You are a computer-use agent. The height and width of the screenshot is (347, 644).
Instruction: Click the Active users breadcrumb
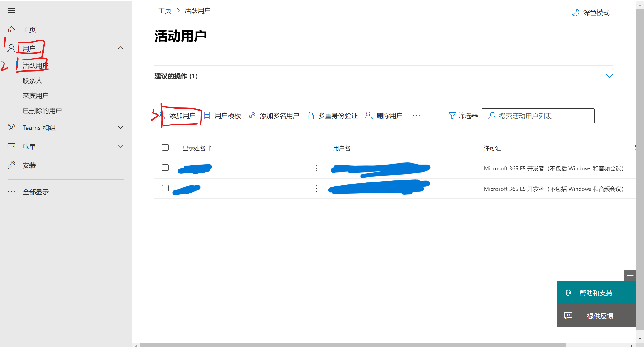click(197, 11)
